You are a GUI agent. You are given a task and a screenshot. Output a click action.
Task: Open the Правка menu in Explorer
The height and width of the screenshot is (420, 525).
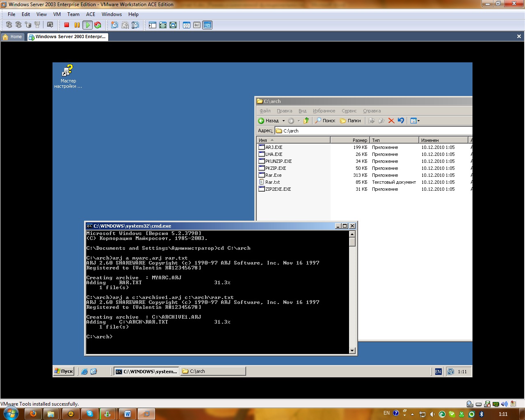click(284, 111)
